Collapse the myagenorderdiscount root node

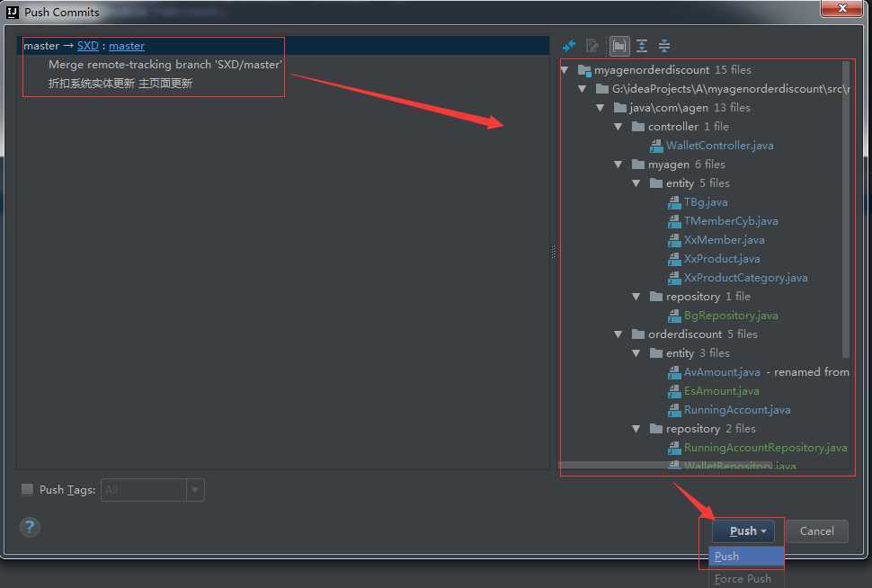pos(565,70)
